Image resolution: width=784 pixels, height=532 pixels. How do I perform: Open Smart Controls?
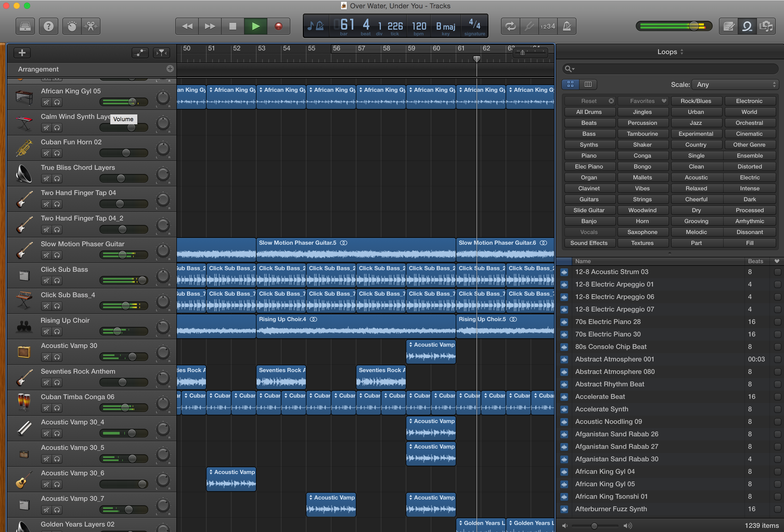(72, 26)
